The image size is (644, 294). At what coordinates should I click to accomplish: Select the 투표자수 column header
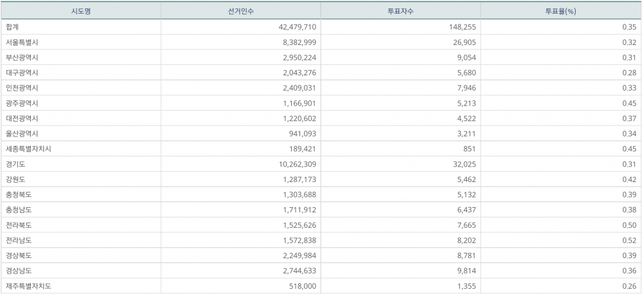pyautogui.click(x=400, y=11)
